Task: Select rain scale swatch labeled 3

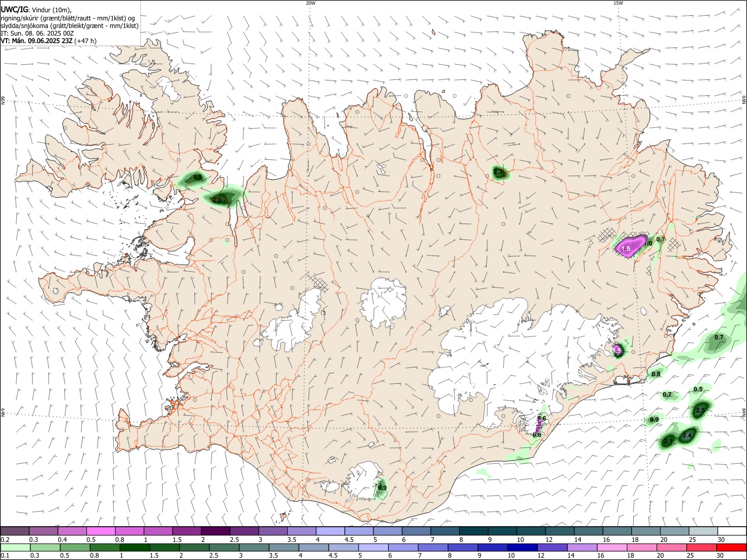Action: (x=254, y=547)
